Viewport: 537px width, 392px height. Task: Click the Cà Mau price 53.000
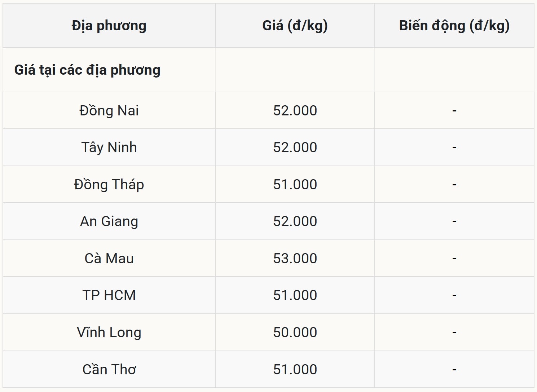[x=295, y=259]
